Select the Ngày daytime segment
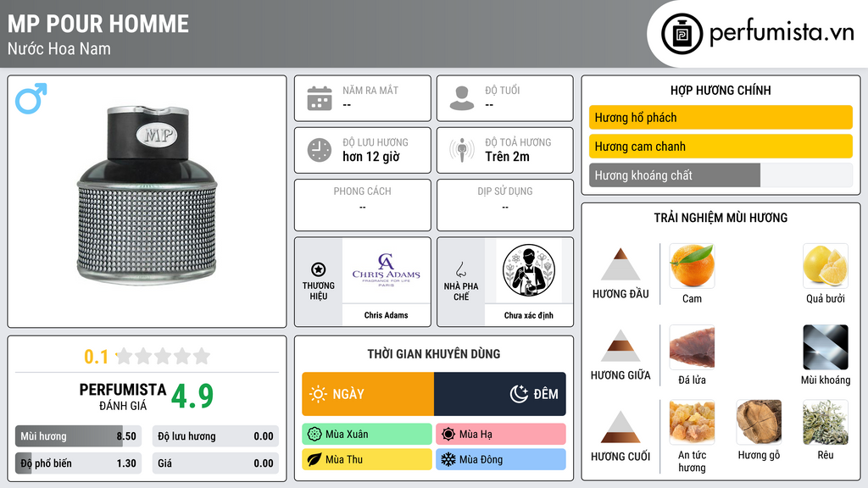This screenshot has width=868, height=488. 368,394
